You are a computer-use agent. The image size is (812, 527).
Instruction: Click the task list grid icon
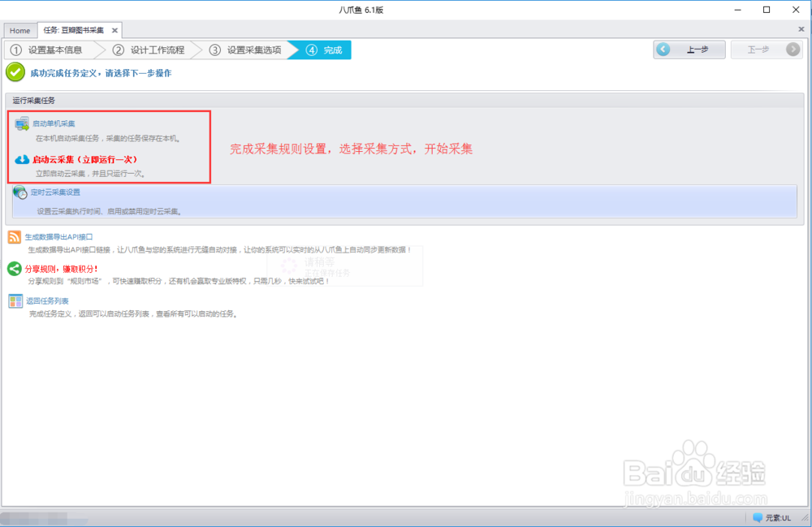15,300
